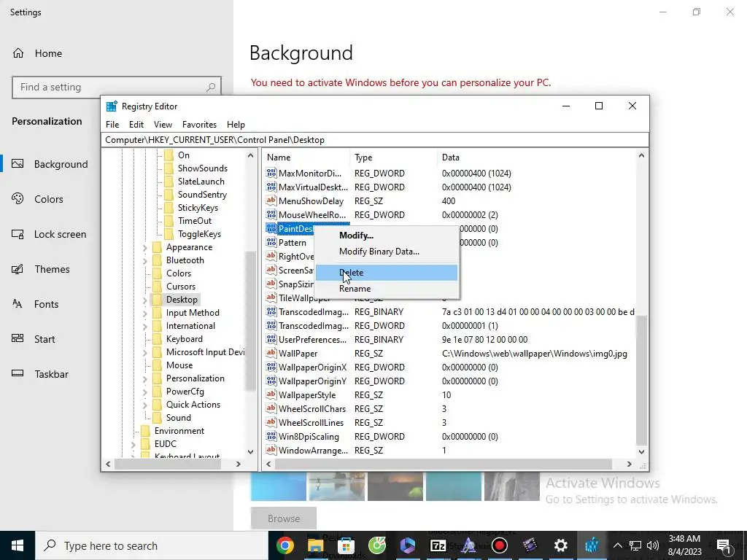
Task: Expand the International registry key
Action: pos(145,326)
